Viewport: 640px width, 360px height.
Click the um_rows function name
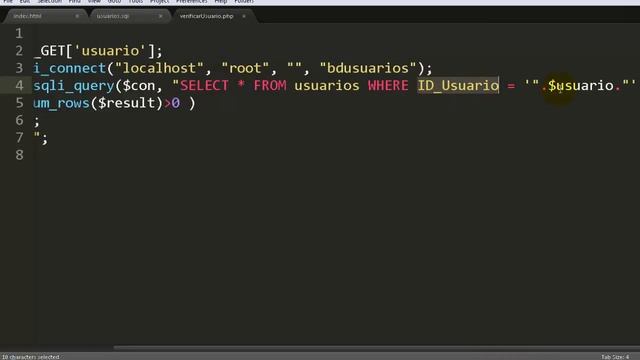tap(62, 103)
